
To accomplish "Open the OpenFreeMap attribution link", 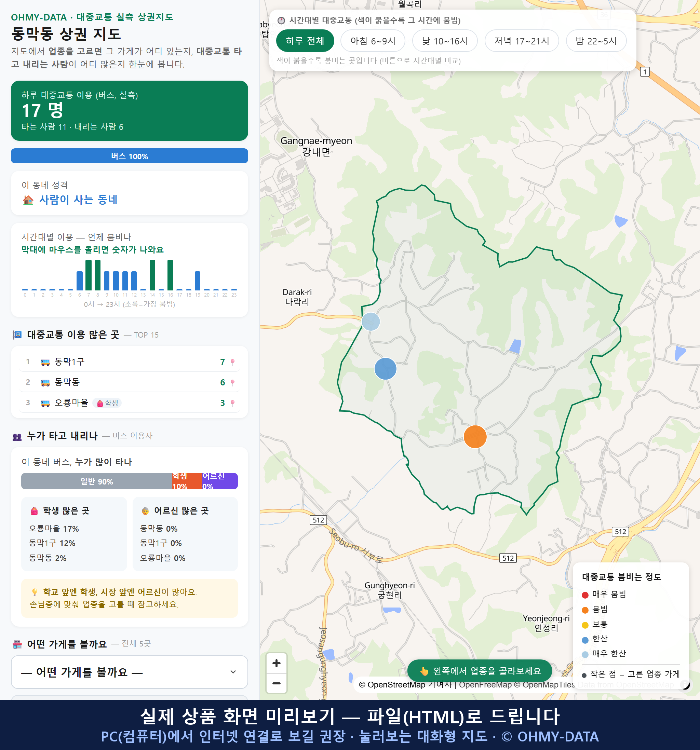I will click(x=485, y=685).
